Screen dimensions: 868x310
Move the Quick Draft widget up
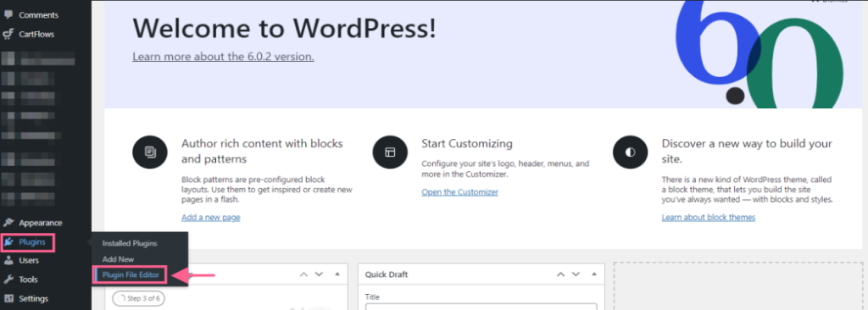coord(561,274)
